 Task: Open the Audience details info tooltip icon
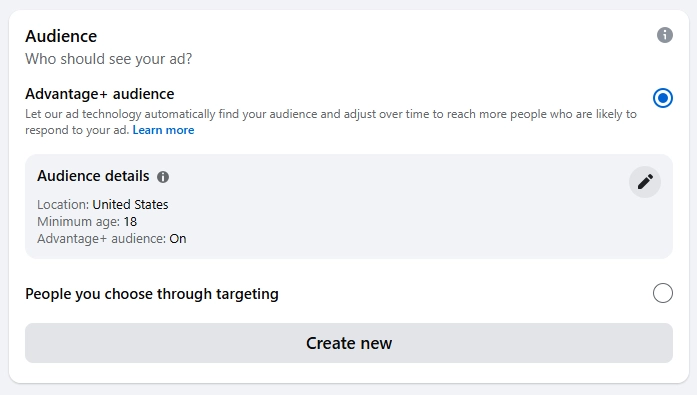163,177
